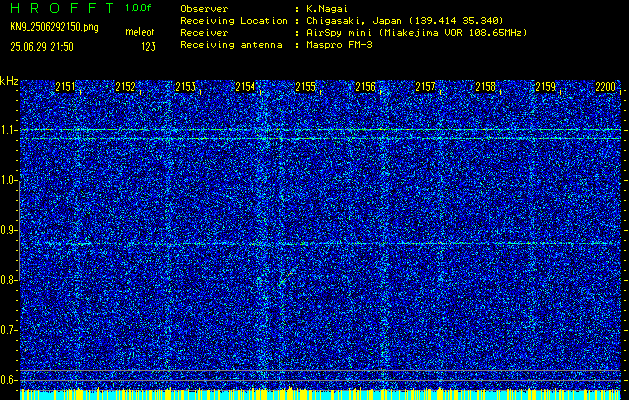This screenshot has height=400, width=629.
Task: Click the date stamp 25.06.29 21:50
Action: pos(42,47)
